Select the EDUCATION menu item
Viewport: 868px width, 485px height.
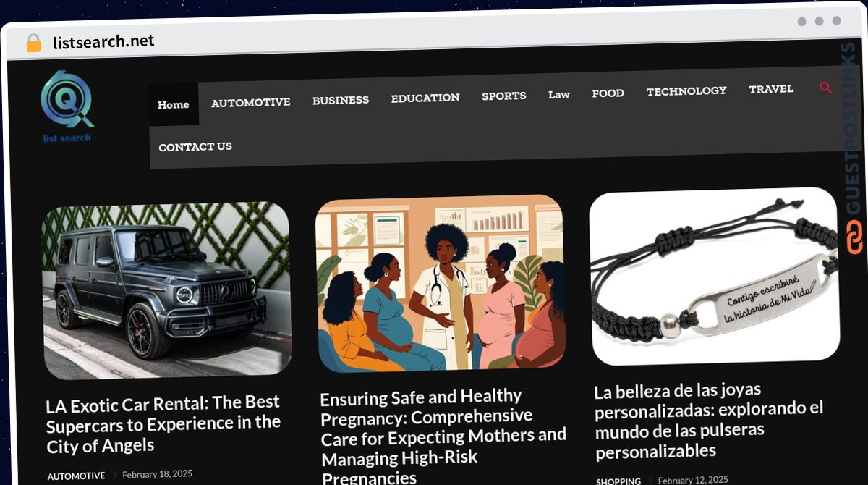pos(425,98)
